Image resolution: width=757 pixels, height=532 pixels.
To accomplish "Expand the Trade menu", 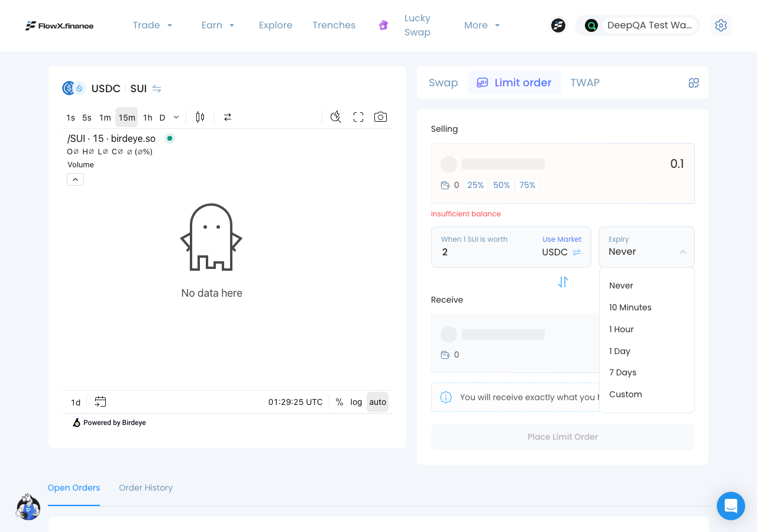I will pyautogui.click(x=153, y=25).
